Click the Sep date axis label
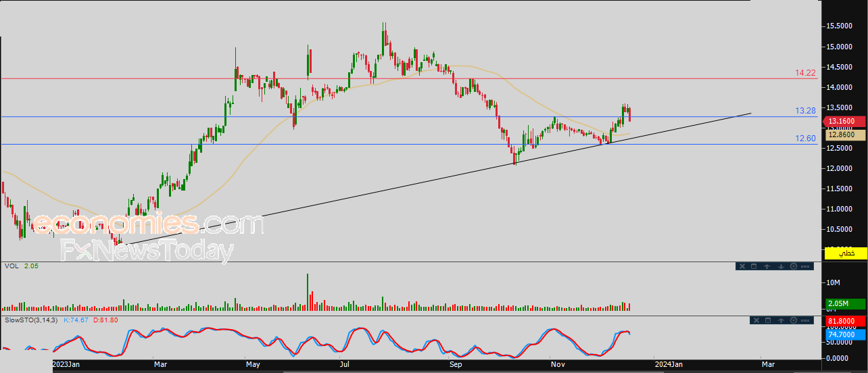The width and height of the screenshot is (868, 373). click(x=456, y=365)
